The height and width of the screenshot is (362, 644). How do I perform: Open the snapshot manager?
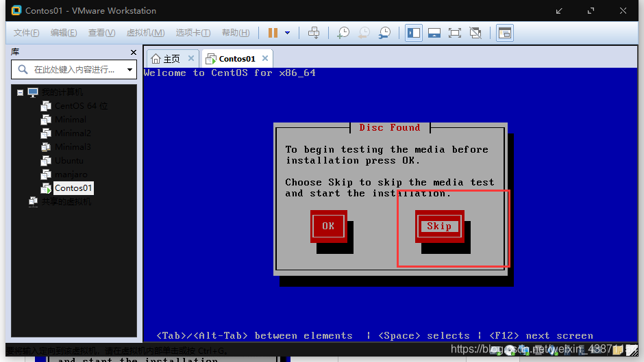[x=384, y=33]
